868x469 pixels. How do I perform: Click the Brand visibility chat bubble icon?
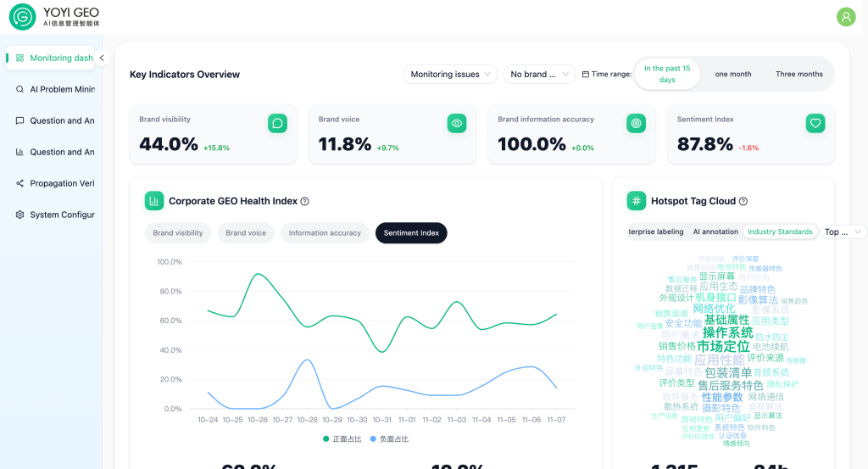tap(277, 124)
